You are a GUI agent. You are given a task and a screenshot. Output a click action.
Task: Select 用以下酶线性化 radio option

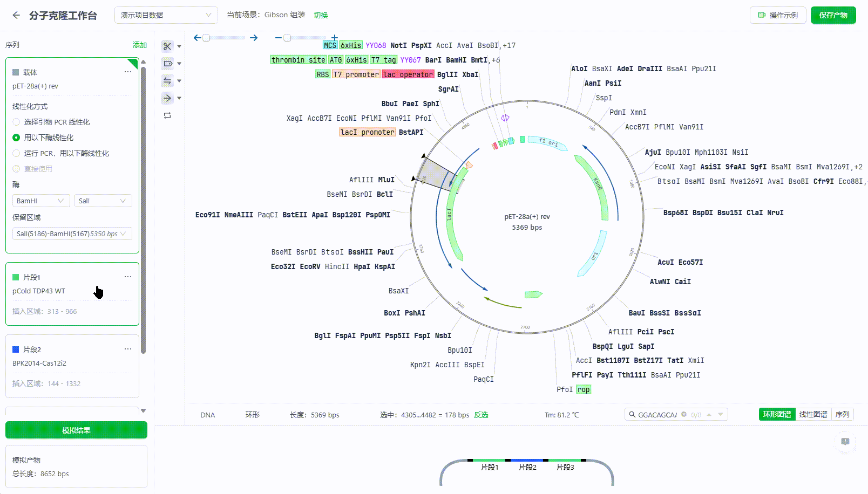tap(16, 138)
